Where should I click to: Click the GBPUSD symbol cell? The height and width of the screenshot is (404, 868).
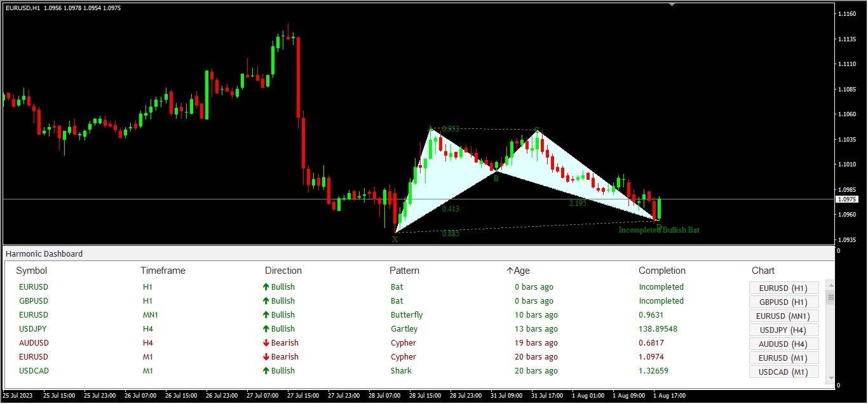[x=34, y=301]
